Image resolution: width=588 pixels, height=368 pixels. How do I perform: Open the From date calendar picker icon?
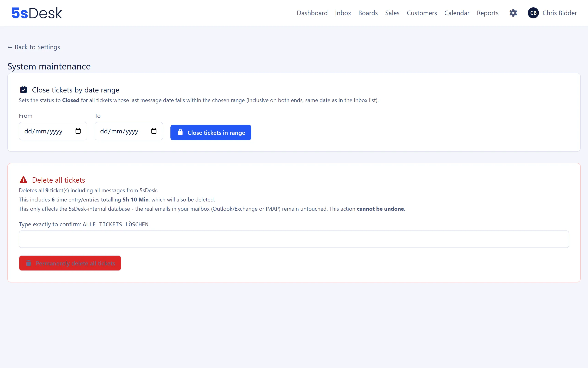tap(78, 131)
